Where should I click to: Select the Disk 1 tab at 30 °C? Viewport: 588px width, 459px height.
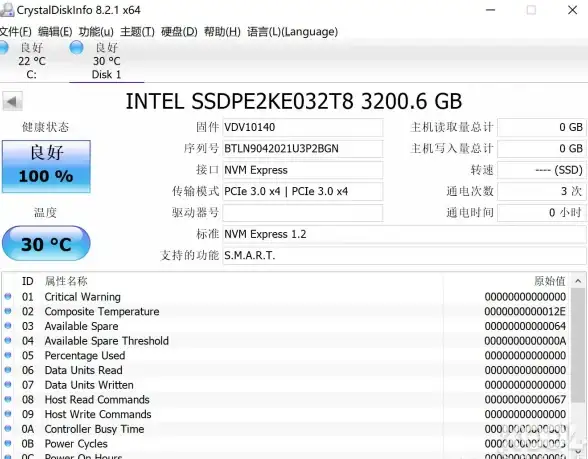coord(106,61)
